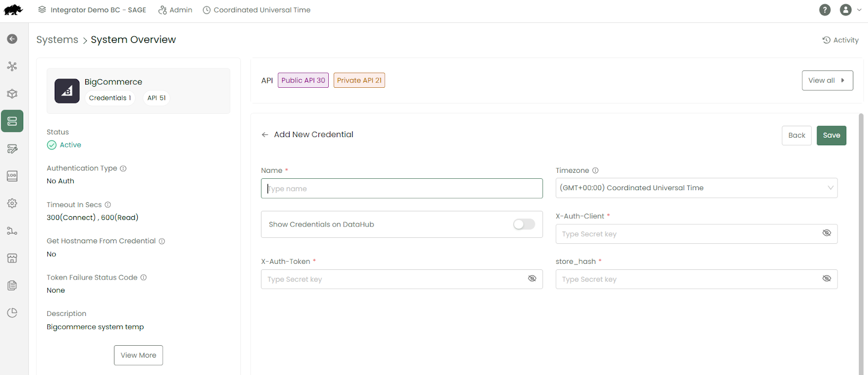The height and width of the screenshot is (375, 868).
Task: Click the Credentials 1 chip
Action: [x=110, y=98]
